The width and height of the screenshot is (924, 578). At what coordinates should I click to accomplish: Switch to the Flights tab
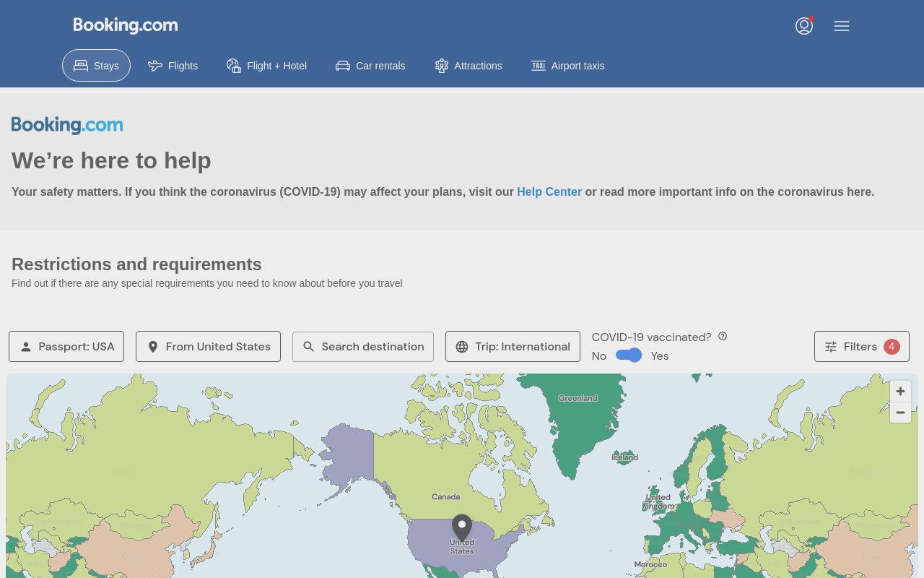[173, 66]
